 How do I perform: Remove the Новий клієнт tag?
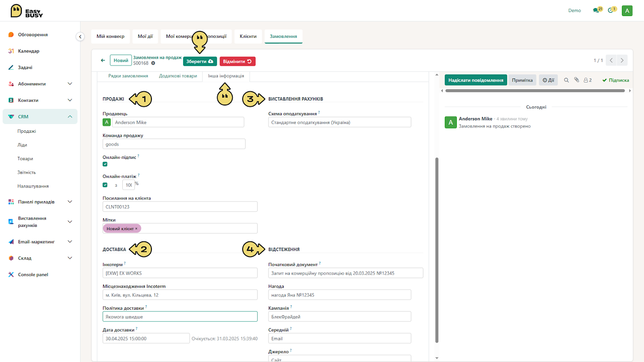(x=136, y=228)
